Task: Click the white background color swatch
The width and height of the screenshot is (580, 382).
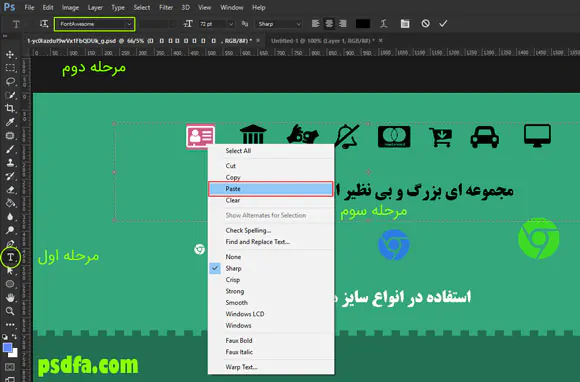Action: coord(14,354)
